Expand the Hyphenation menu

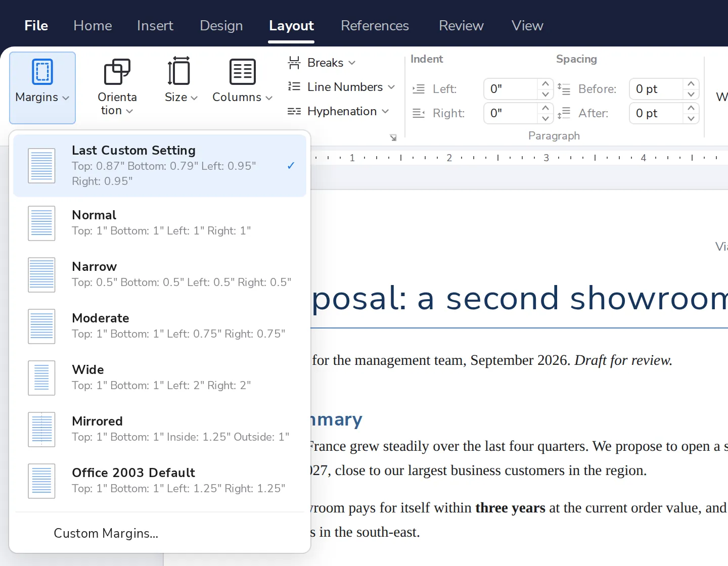338,111
